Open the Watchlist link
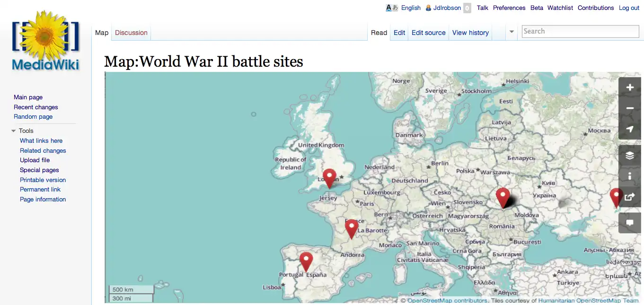The height and width of the screenshot is (305, 644). tap(560, 8)
